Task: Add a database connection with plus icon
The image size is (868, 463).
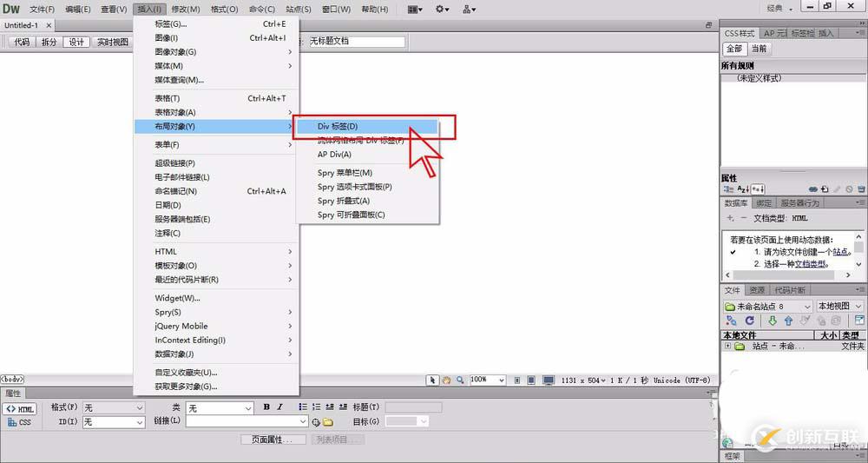Action: coord(731,218)
